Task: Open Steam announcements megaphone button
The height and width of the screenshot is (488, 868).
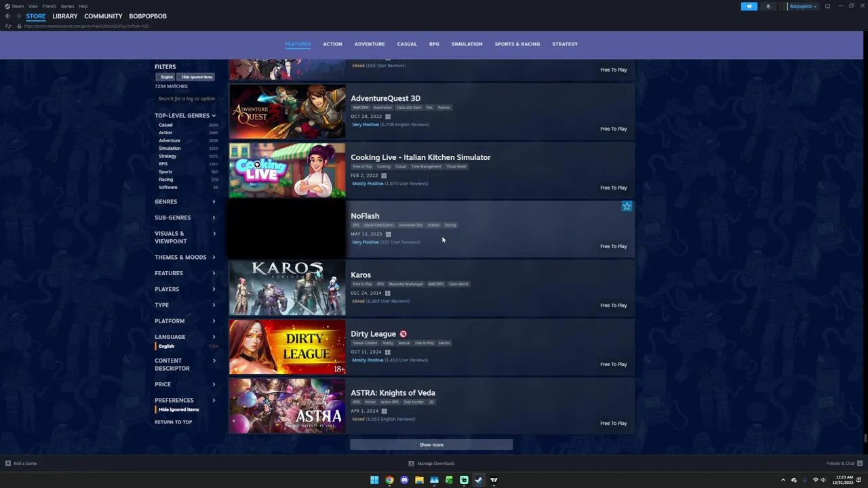Action: point(749,6)
